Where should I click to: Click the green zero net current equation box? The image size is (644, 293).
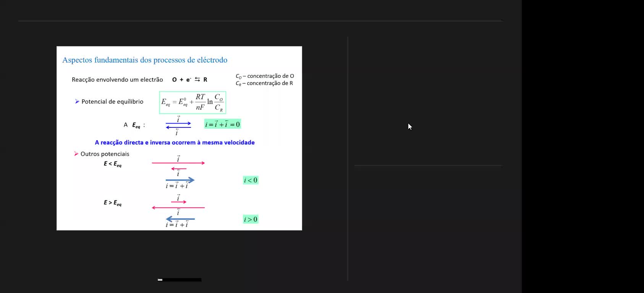coord(222,124)
